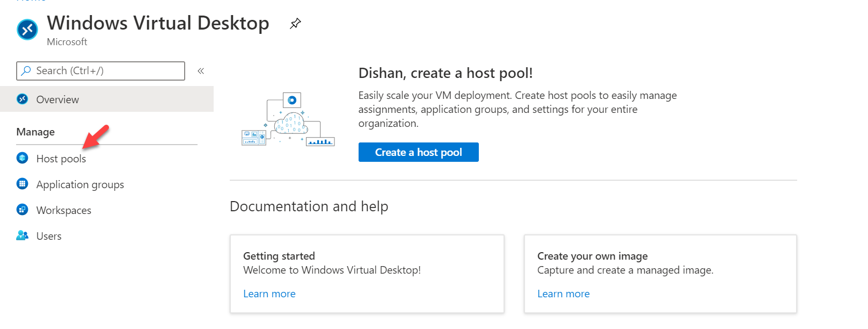Click the Windows Virtual Desktop logo icon
This screenshot has width=868, height=329.
27,30
